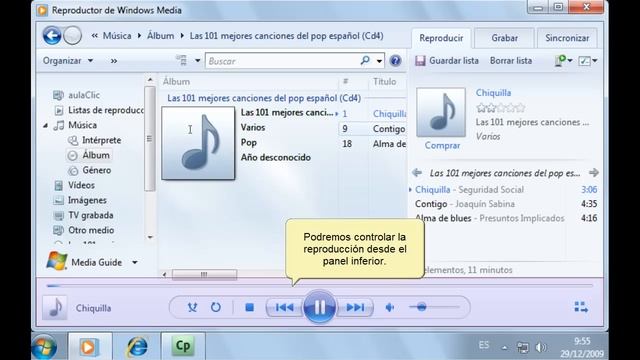The width and height of the screenshot is (640, 360).
Task: Skip to the previous track
Action: pos(284,307)
